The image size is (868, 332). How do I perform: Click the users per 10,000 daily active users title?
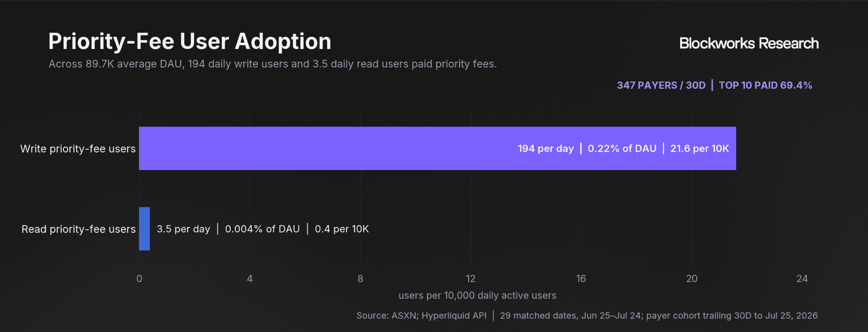477,296
